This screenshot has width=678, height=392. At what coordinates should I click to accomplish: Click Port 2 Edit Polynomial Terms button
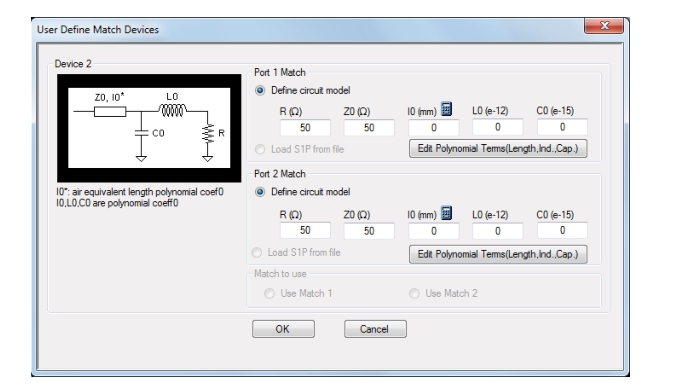pos(498,254)
